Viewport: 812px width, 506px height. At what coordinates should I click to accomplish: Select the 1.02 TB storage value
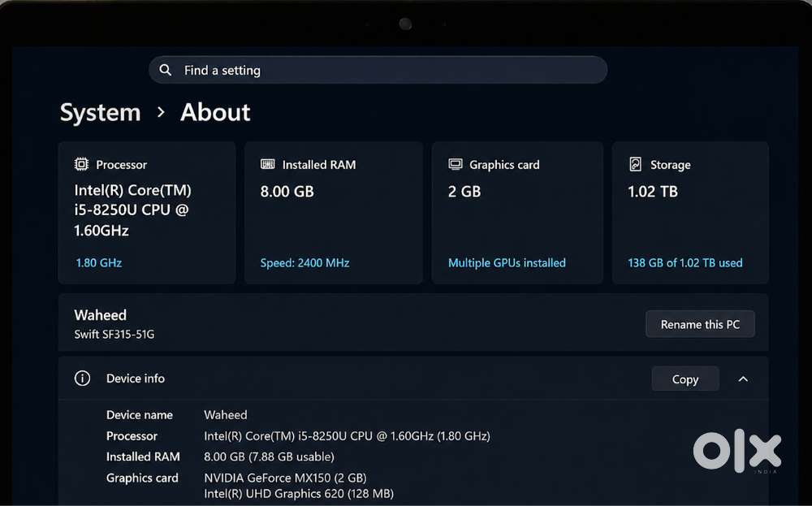pyautogui.click(x=653, y=192)
